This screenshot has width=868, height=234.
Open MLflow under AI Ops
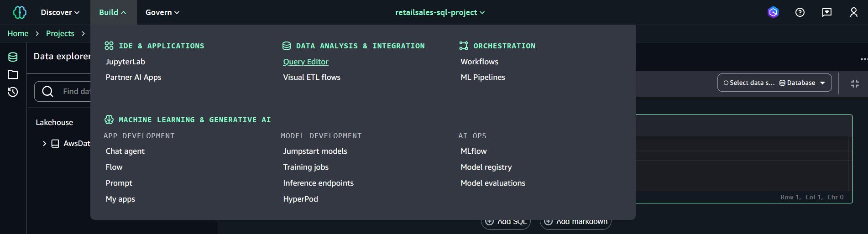tap(474, 151)
